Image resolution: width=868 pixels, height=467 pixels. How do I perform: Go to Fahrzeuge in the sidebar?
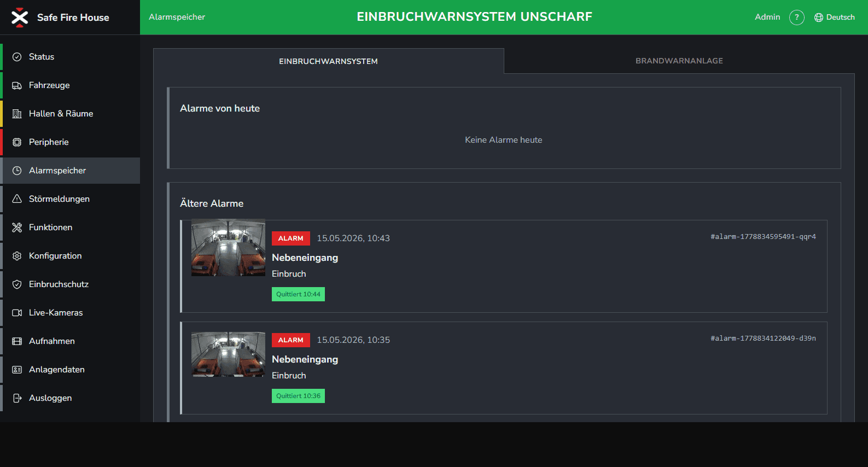(70, 85)
